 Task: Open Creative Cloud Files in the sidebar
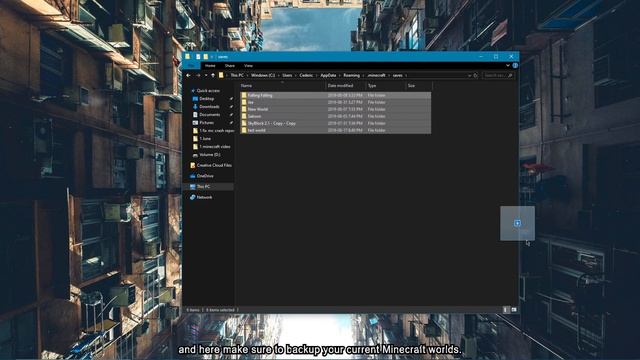[x=211, y=165]
